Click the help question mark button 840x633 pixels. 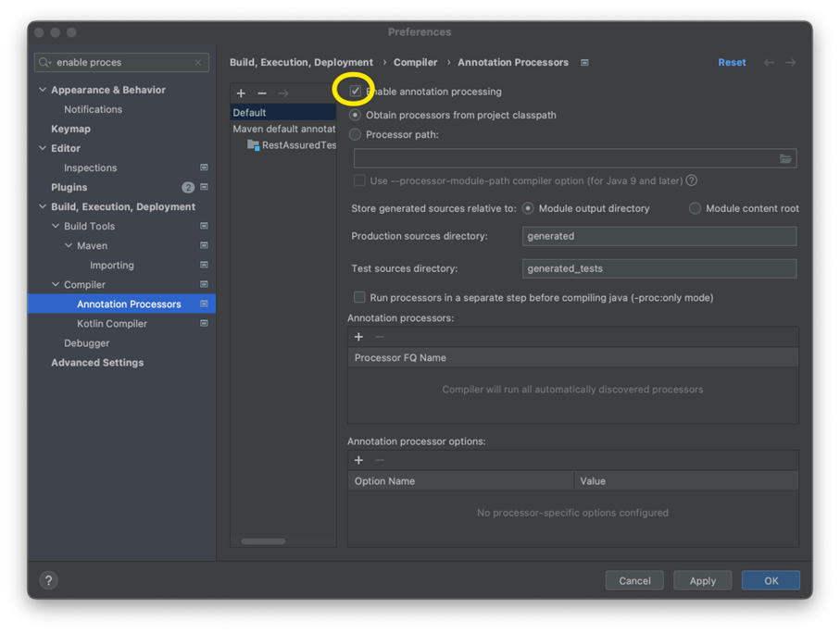(49, 580)
